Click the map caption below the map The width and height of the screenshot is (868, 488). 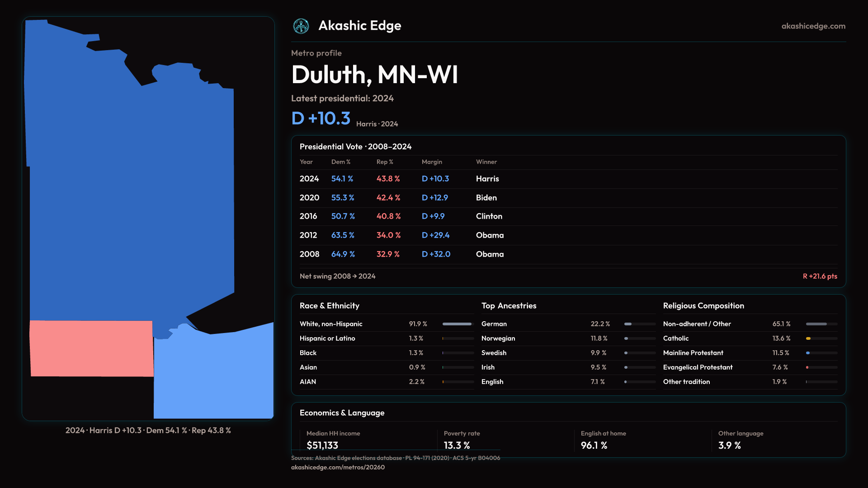coord(148,431)
